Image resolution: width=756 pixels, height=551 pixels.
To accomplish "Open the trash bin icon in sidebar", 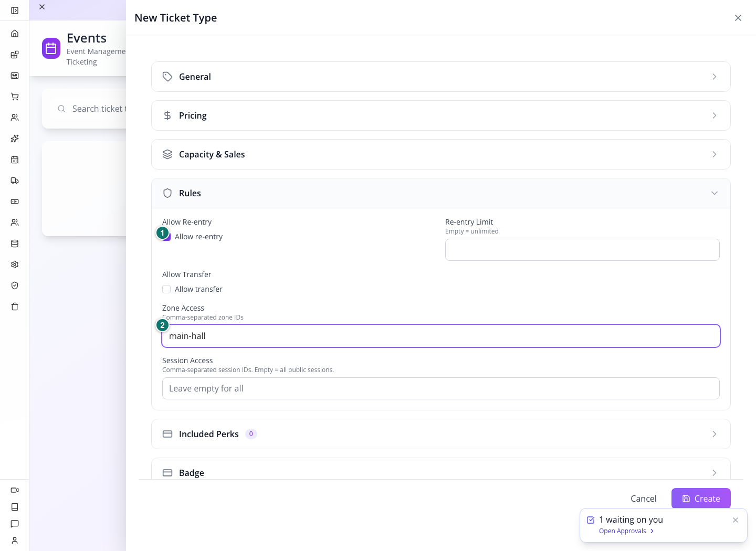I will coord(15,306).
